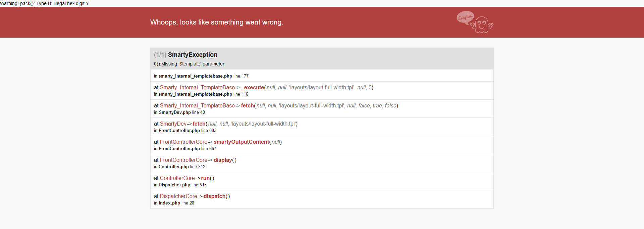Click the run() method name
Screen dimensions: 644x229
click(205, 178)
